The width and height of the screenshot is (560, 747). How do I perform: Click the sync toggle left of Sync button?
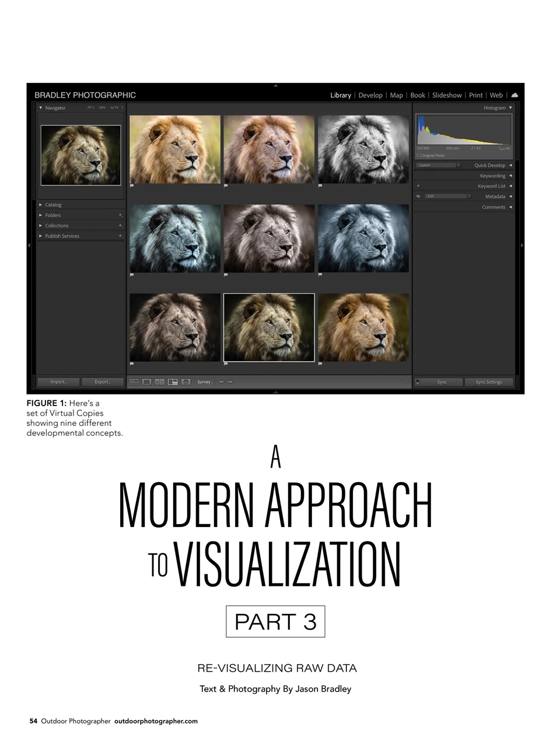(x=418, y=382)
